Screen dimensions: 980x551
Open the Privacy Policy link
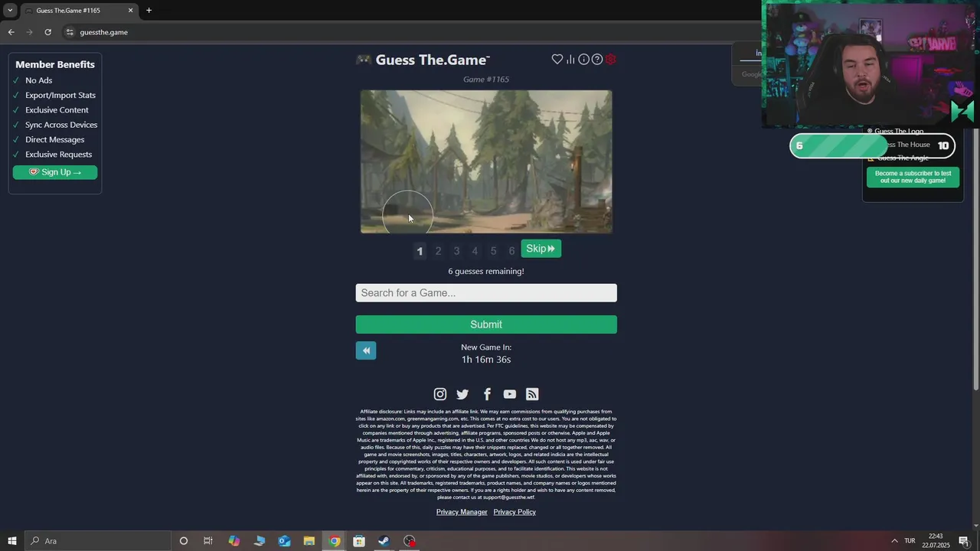(514, 512)
